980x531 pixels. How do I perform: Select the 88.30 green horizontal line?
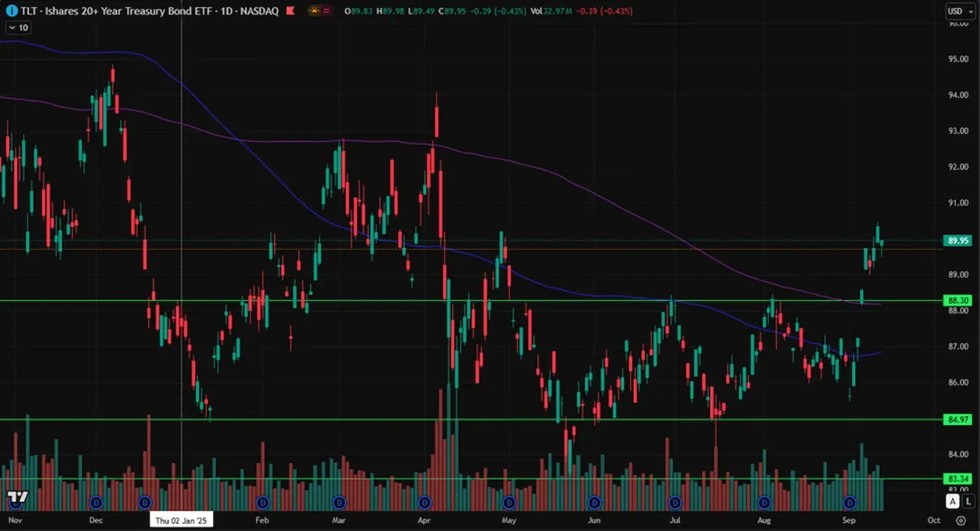click(x=471, y=301)
